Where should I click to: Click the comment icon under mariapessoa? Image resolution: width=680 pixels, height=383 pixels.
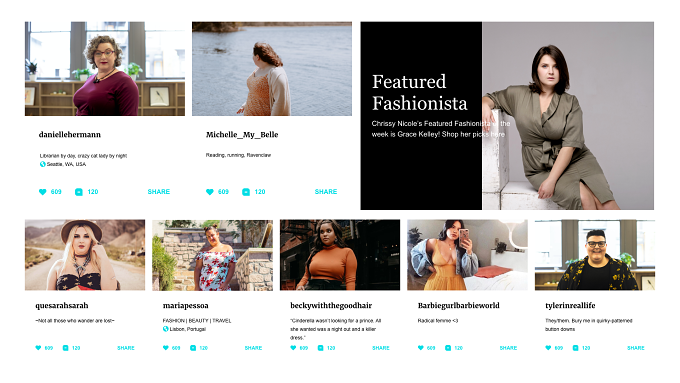pos(193,348)
